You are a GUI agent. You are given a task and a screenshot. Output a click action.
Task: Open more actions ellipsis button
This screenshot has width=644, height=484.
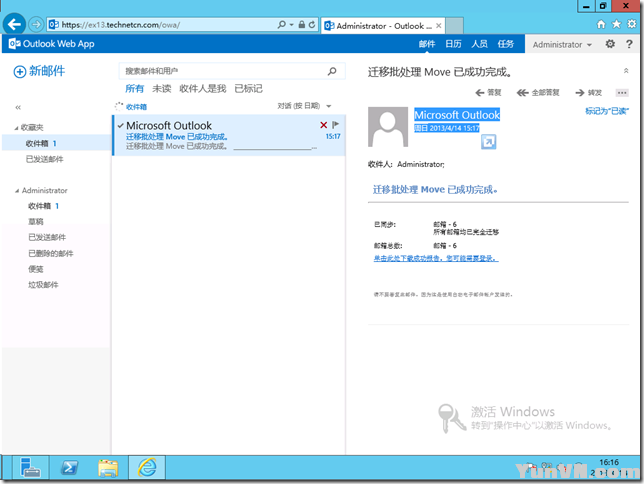pos(622,93)
